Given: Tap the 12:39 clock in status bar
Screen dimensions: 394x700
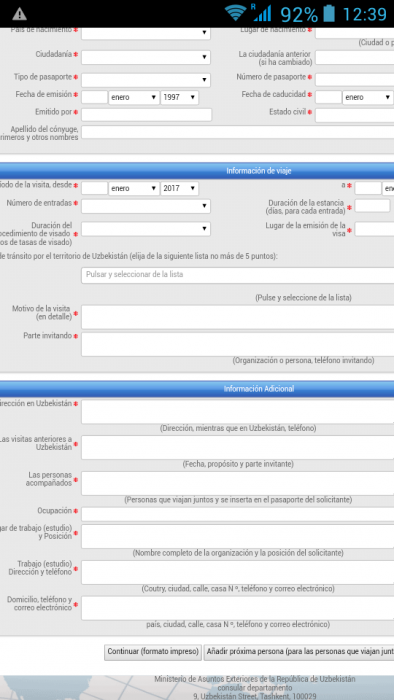Looking at the screenshot, I should [x=364, y=14].
